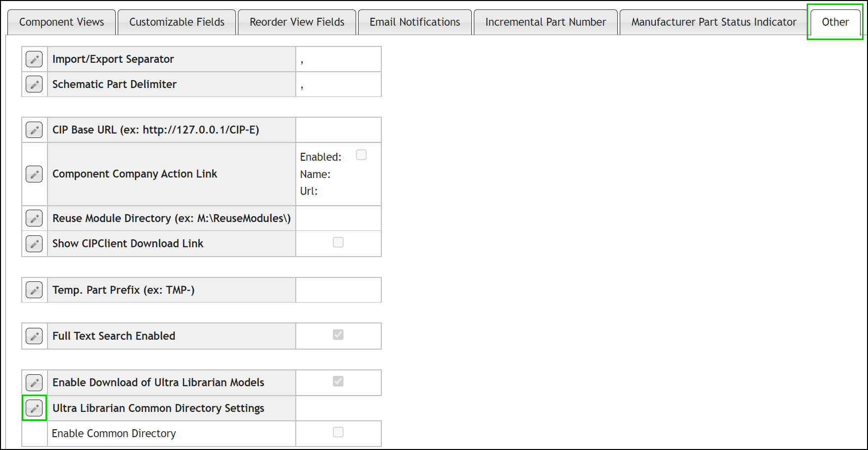Screen dimensions: 868x450
Task: Edit the Import/Export Separator setting
Action: (34, 59)
